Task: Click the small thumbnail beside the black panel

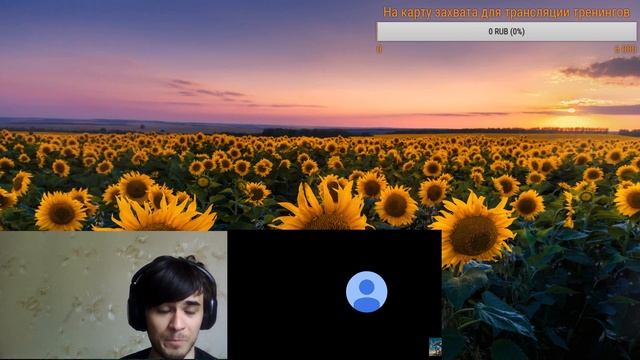Action: (435, 347)
